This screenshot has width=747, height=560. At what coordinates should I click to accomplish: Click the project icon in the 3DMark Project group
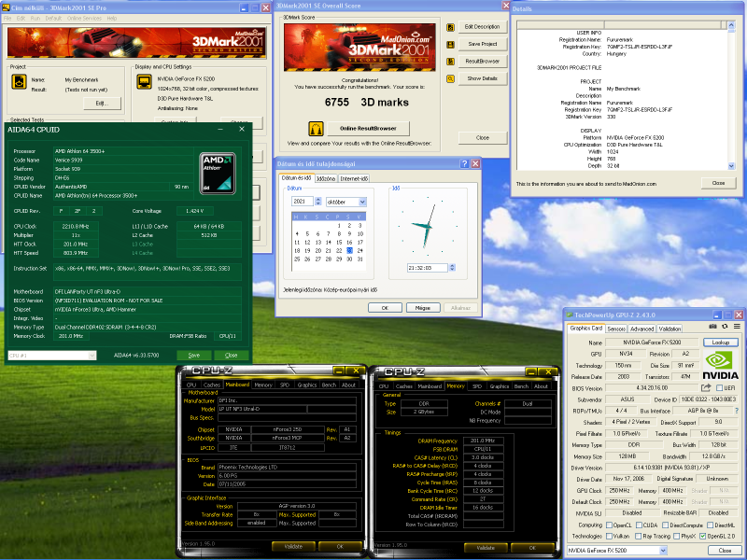click(x=19, y=82)
